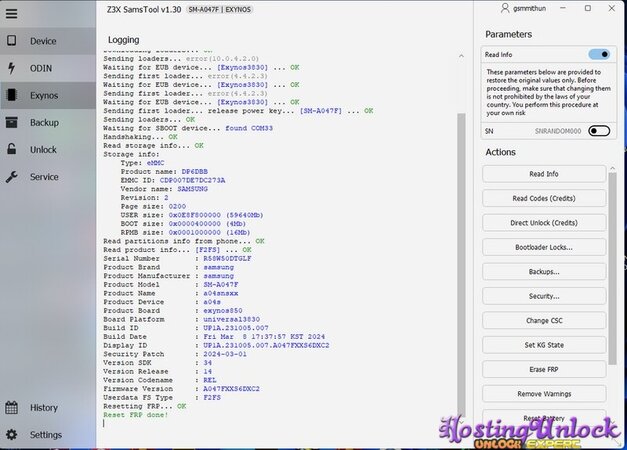Open the ODIN lightning bolt icon
Screen dimensions: 627x450
point(11,68)
